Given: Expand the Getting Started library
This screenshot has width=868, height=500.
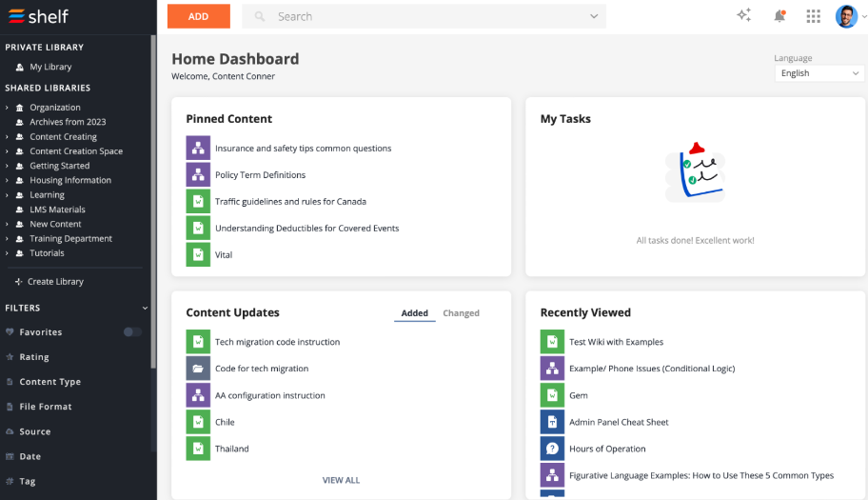Looking at the screenshot, I should (x=7, y=166).
